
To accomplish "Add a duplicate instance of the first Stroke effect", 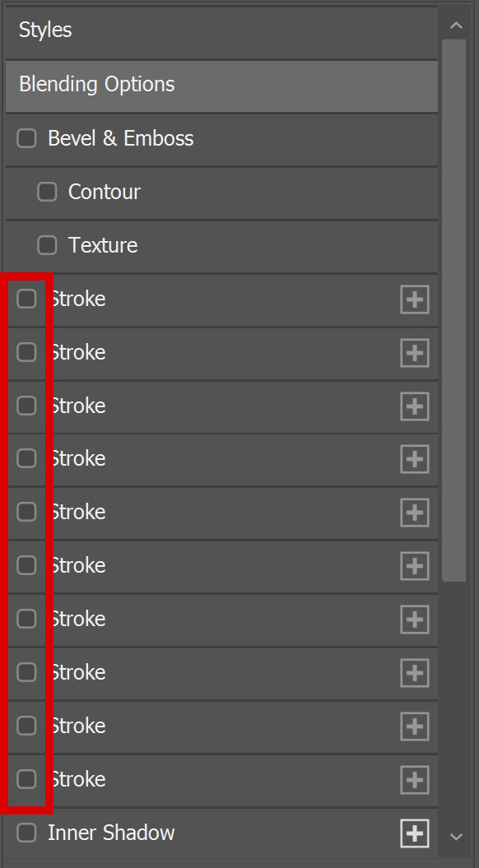I will point(414,299).
